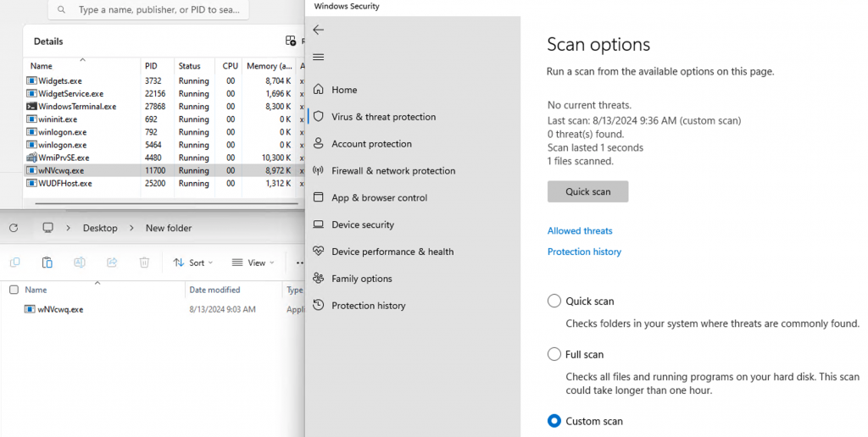Click Rename icon in Explorer toolbar
The height and width of the screenshot is (437, 868).
[x=80, y=263]
